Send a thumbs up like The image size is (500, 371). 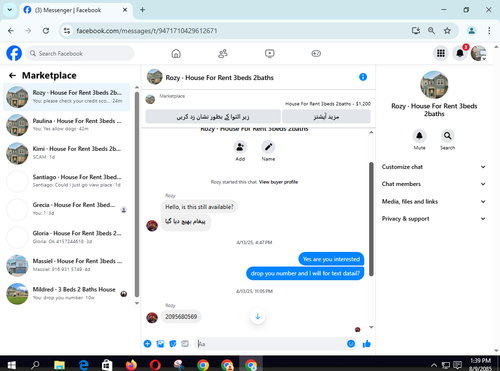pos(367,344)
